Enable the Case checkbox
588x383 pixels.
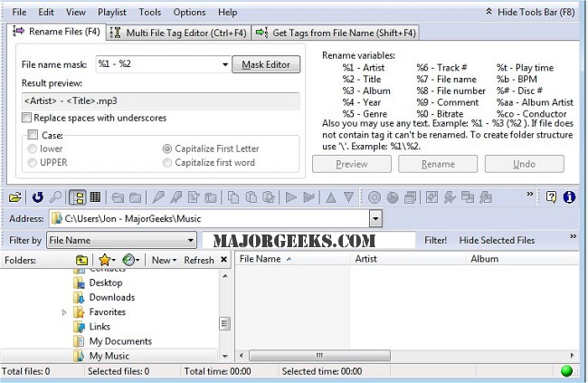33,134
